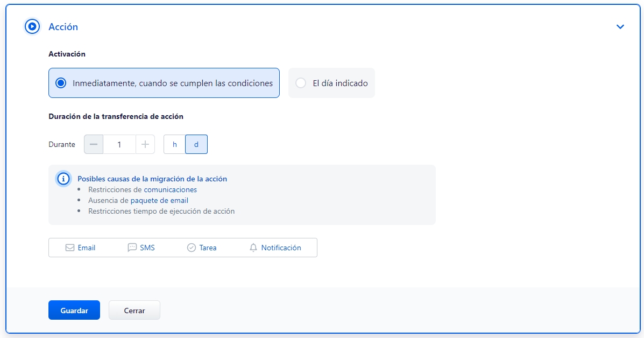Collapse the Acción section chevron
Screen dimensions: 644x338
pyautogui.click(x=620, y=26)
